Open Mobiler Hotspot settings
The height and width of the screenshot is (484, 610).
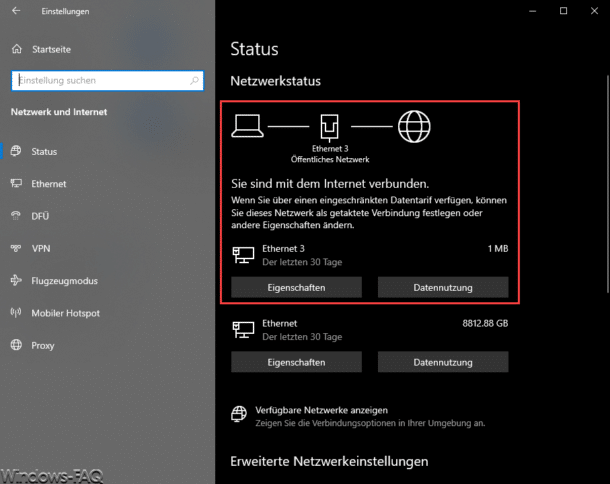65,313
